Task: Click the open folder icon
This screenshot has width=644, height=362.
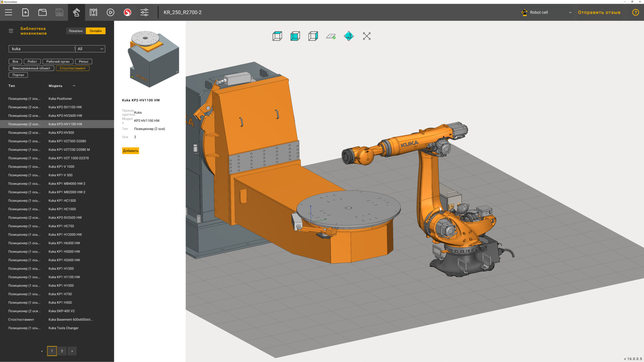Action: pyautogui.click(x=42, y=12)
